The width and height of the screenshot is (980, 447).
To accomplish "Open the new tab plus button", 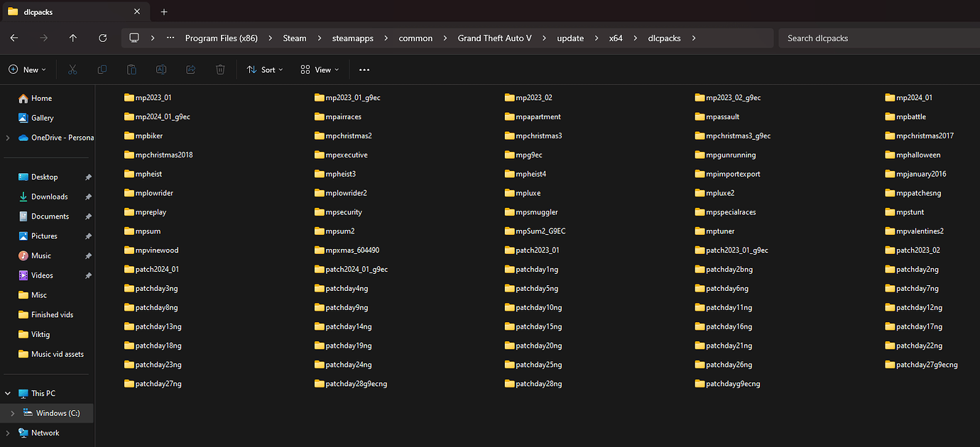I will pyautogui.click(x=164, y=12).
